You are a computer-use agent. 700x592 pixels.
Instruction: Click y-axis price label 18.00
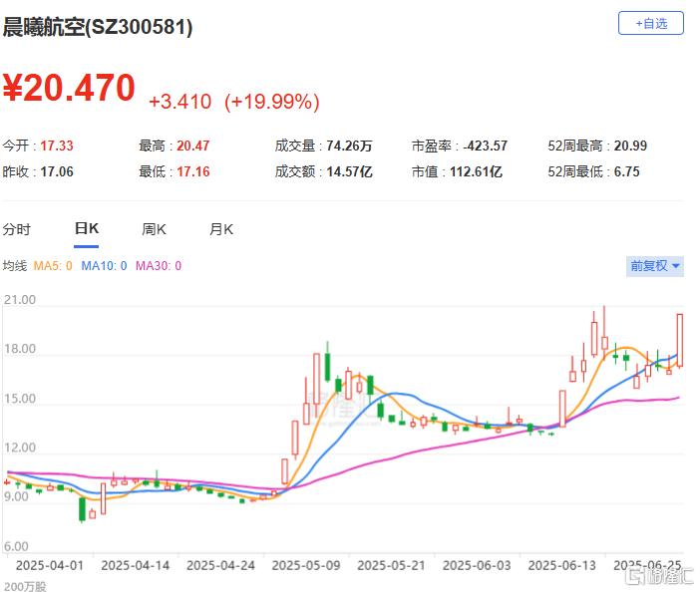20,349
